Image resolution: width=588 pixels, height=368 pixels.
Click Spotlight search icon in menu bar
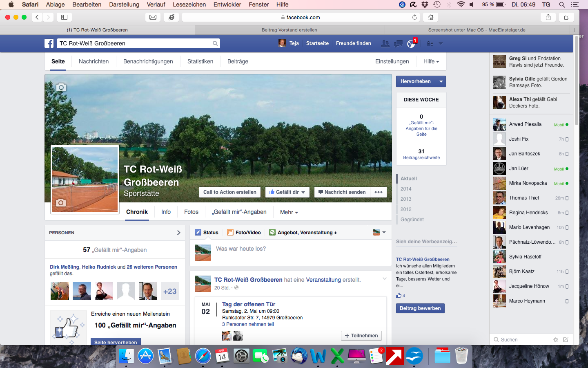[x=562, y=4]
